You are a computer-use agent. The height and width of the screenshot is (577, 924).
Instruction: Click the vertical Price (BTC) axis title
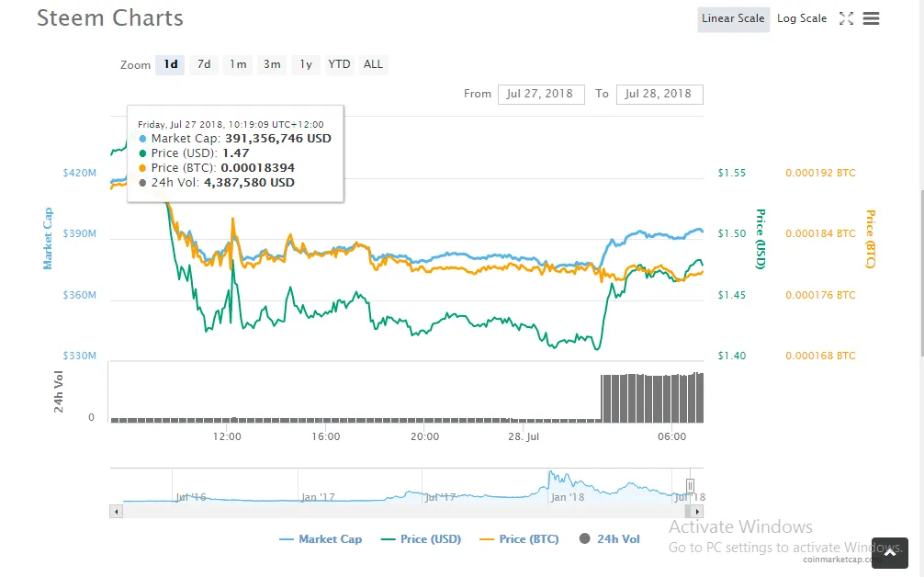(870, 239)
